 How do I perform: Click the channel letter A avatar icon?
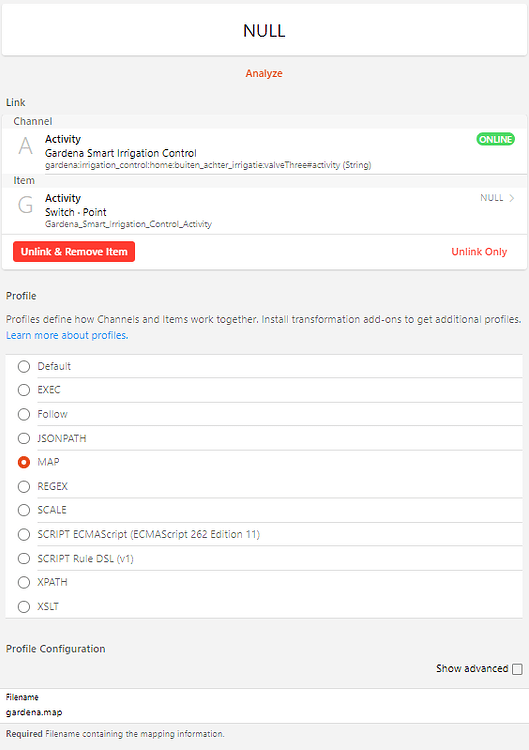pos(25,146)
